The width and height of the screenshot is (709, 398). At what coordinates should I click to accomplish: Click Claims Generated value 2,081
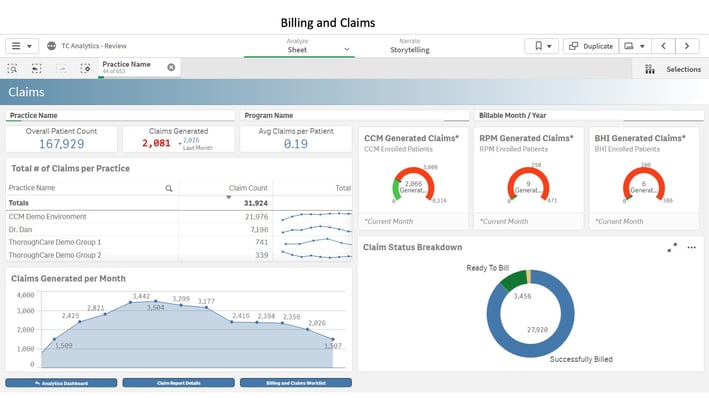[x=156, y=143]
